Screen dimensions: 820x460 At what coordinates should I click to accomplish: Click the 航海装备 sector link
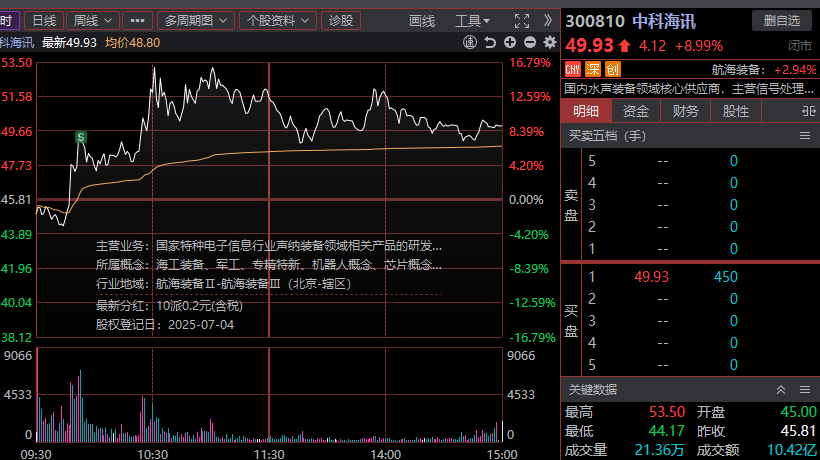coord(737,70)
